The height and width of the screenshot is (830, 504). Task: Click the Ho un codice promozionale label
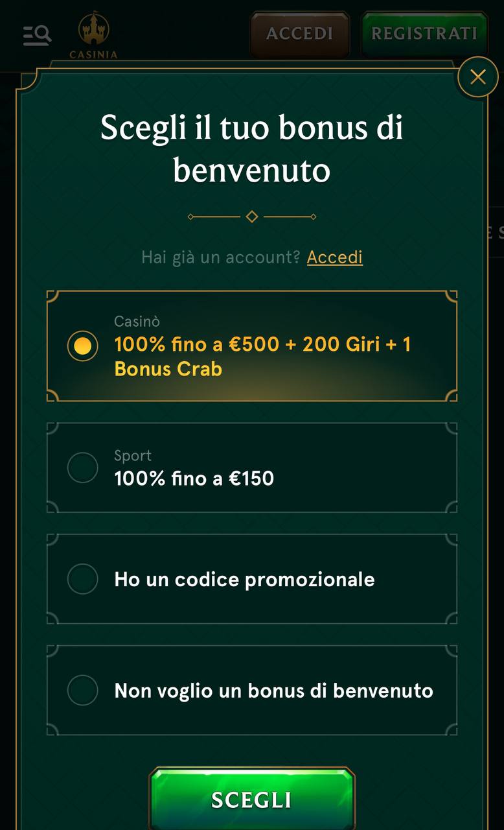(244, 579)
